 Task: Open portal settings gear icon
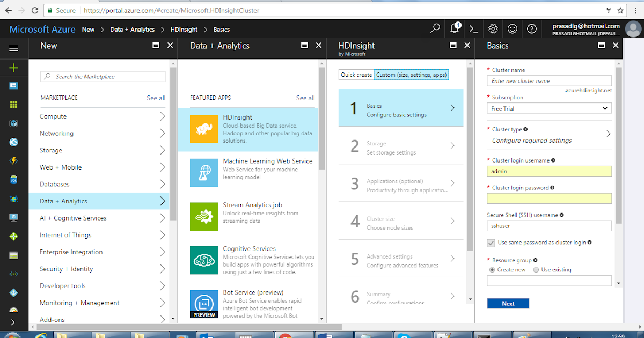coord(493,29)
